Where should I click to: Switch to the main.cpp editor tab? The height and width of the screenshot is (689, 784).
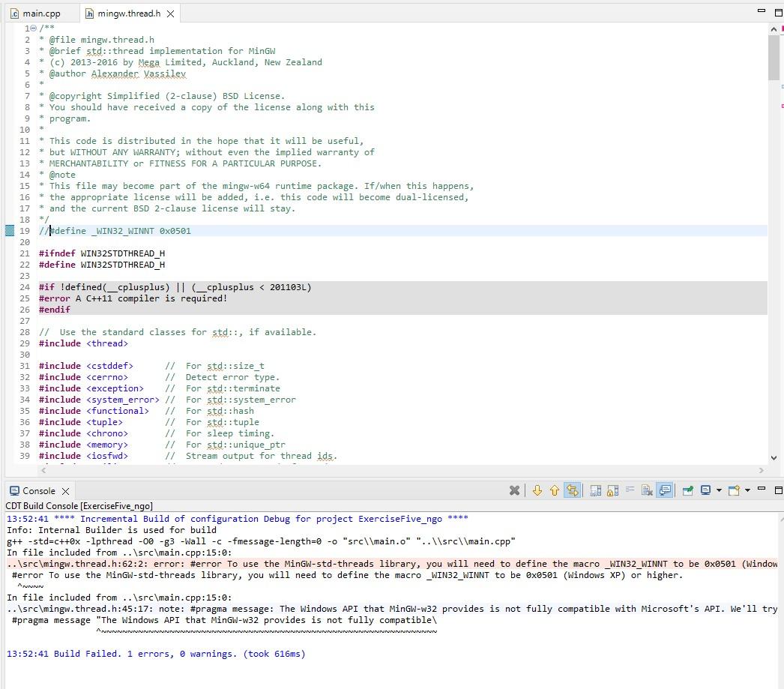coord(41,13)
